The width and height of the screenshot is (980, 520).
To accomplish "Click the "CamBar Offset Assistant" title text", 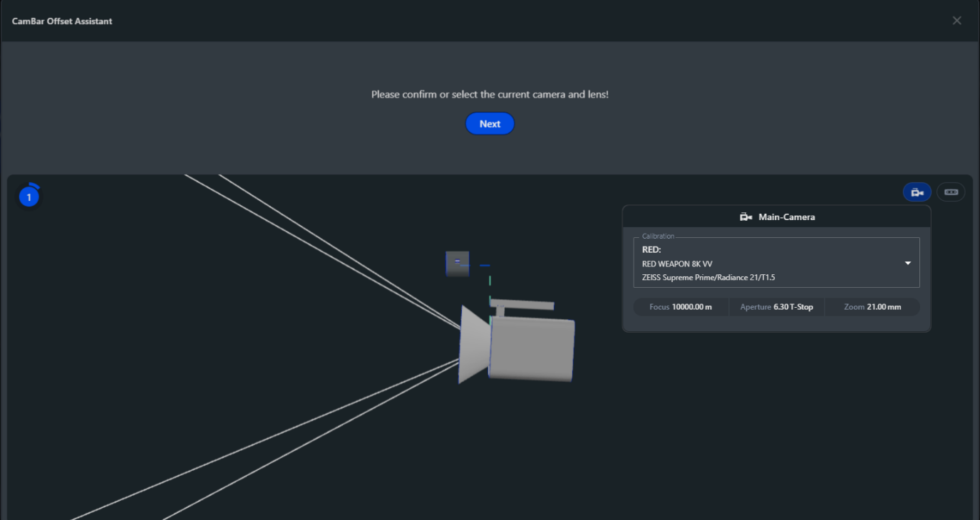I will (x=62, y=21).
